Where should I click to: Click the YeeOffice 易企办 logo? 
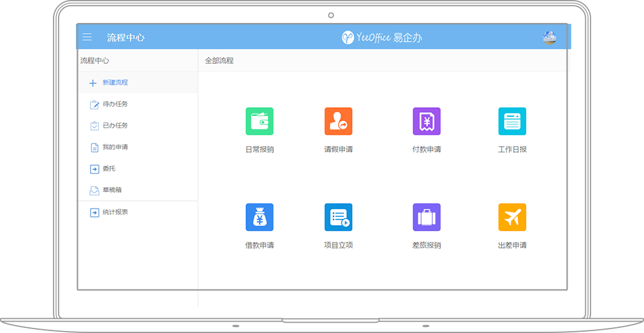click(x=382, y=38)
